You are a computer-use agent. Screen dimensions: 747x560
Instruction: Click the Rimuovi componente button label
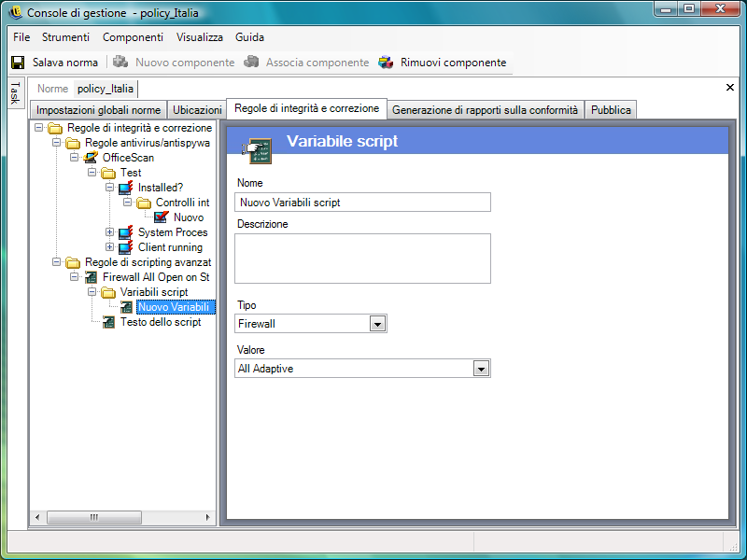[453, 63]
